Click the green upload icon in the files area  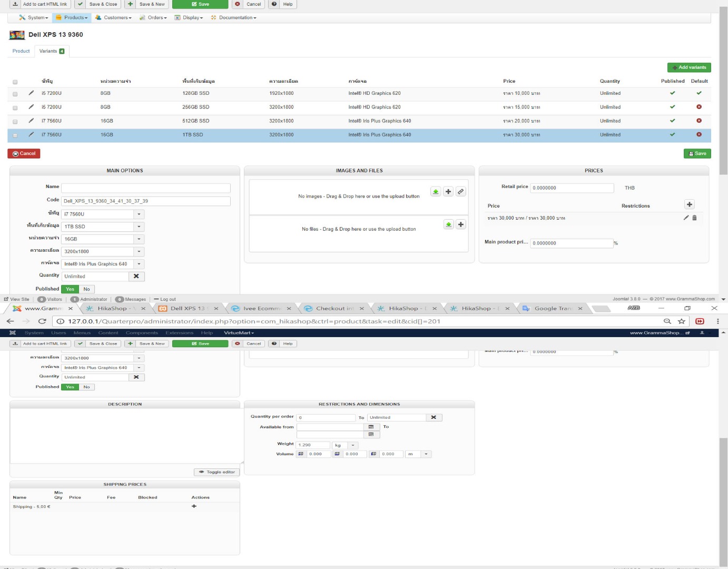pyautogui.click(x=448, y=224)
